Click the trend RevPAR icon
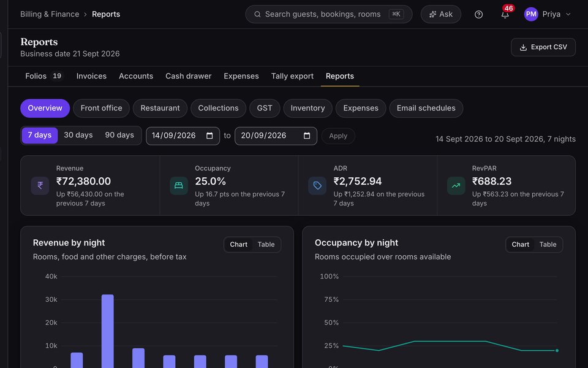 click(x=456, y=185)
